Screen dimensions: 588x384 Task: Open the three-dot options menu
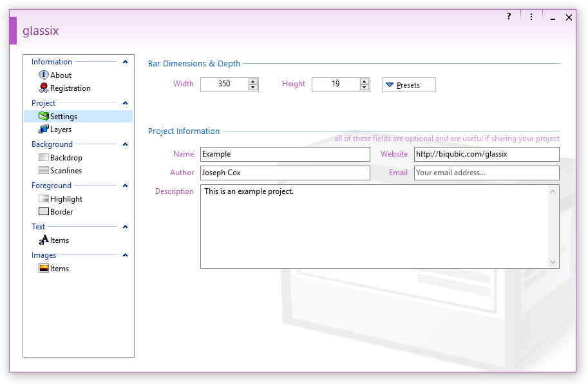(x=531, y=17)
